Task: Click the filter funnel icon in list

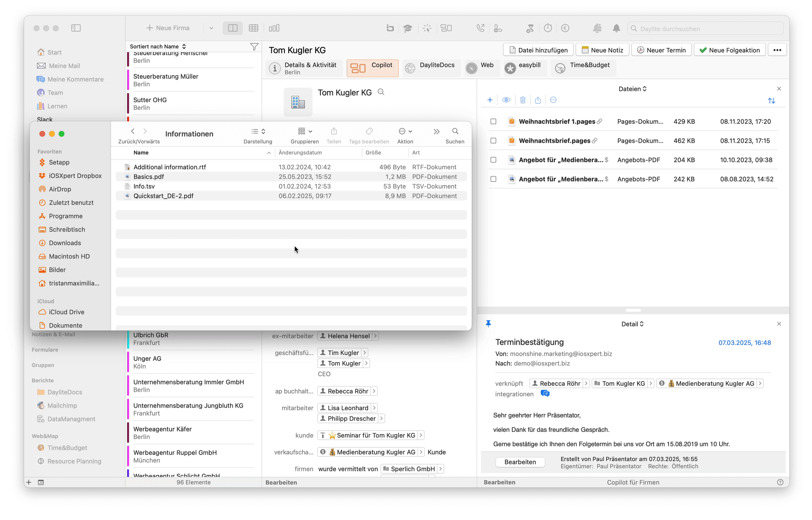Action: [x=254, y=47]
